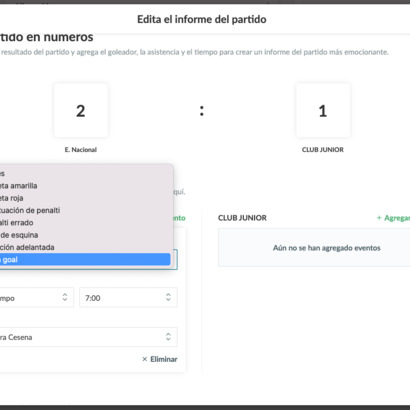This screenshot has height=410, width=410.
Task: Edit CLUB JUNIOR score box showing 1
Action: point(323,110)
